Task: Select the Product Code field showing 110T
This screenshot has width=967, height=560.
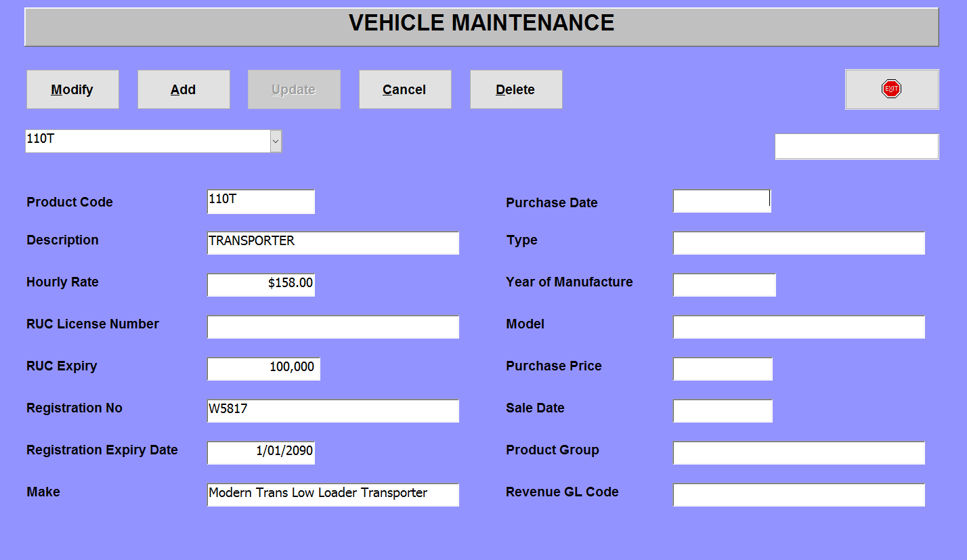Action: click(260, 202)
